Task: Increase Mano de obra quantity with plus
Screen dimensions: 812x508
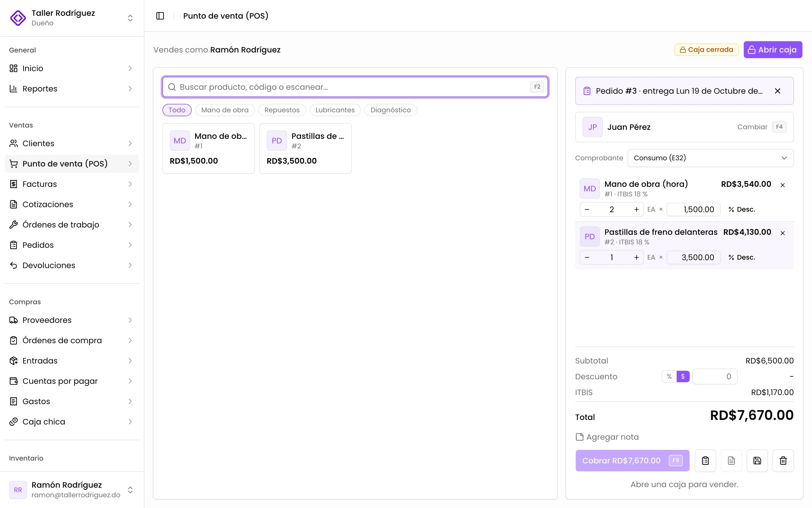Action: [x=636, y=210]
